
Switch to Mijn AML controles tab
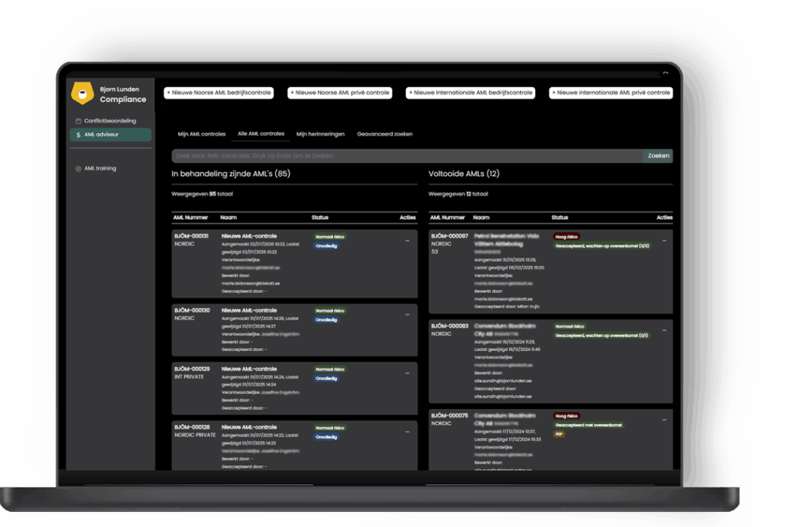201,134
